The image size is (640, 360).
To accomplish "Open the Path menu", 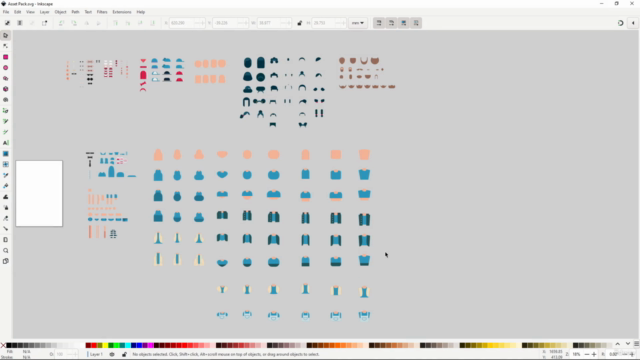I will click(x=76, y=12).
